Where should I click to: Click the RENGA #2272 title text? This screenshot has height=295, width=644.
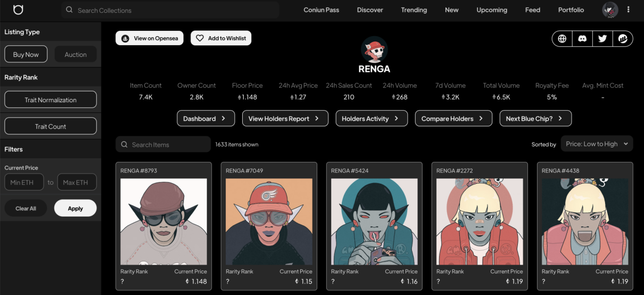tap(455, 171)
